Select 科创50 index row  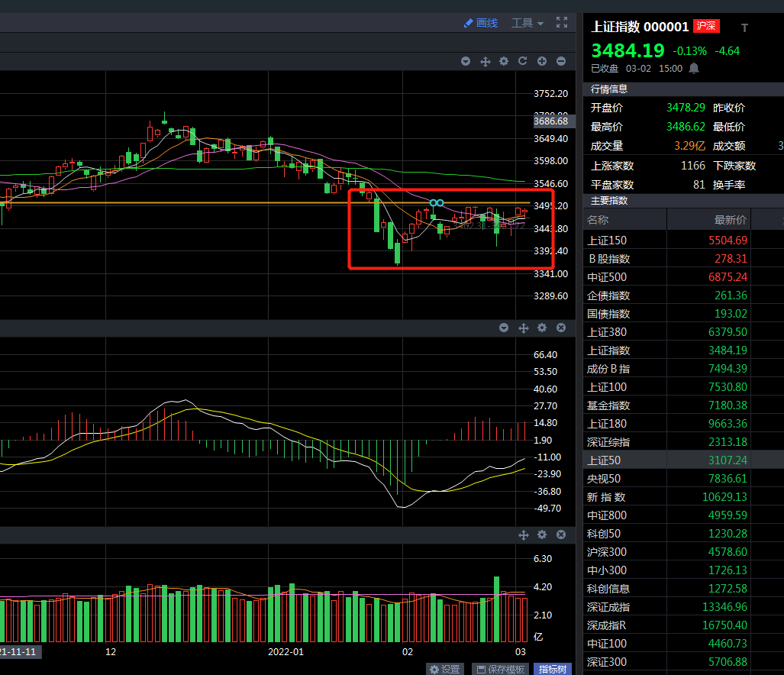pos(683,534)
